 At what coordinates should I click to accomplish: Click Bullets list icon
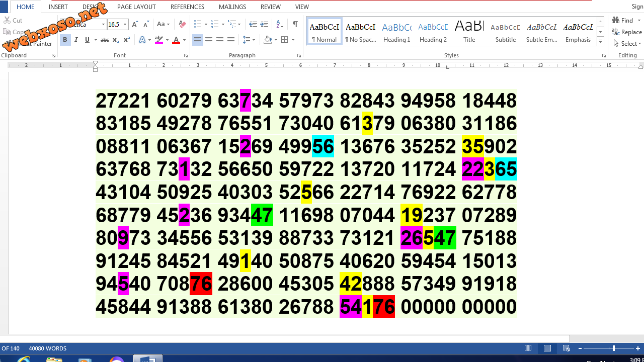(197, 24)
